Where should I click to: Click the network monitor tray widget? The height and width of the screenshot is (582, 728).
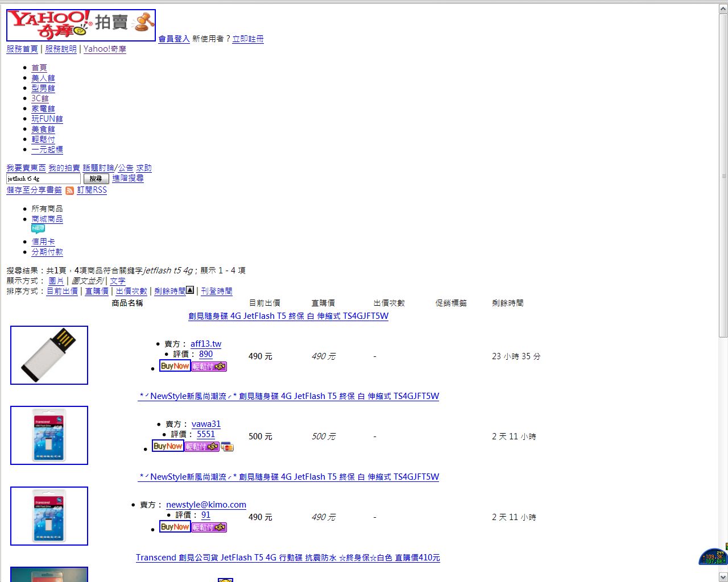coord(713,557)
